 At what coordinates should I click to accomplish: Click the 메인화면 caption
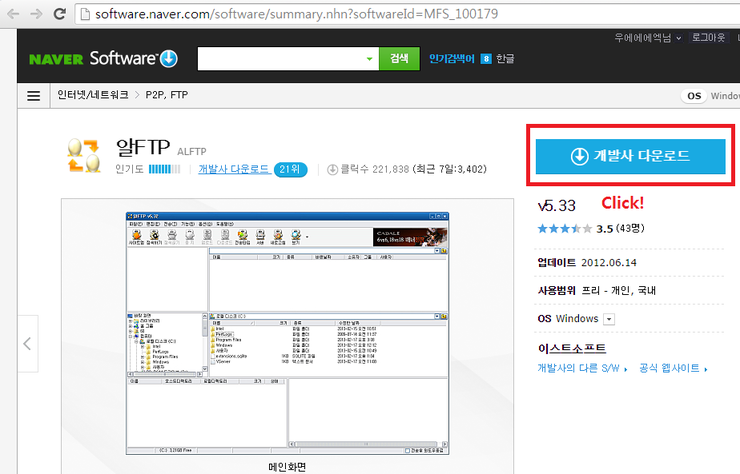tap(287, 467)
